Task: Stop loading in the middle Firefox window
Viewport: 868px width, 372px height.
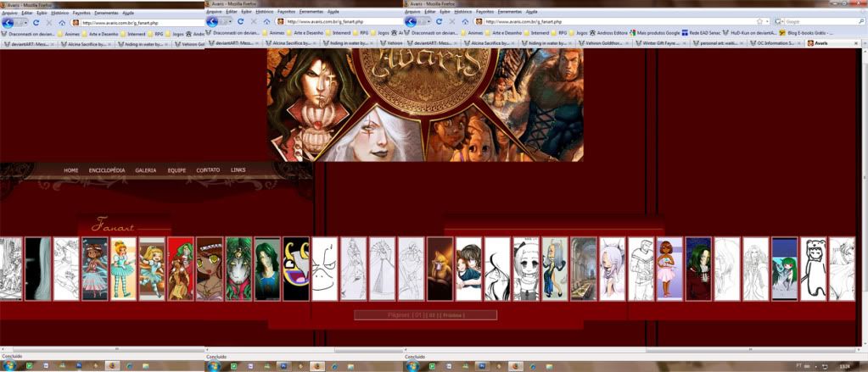Action: (254, 22)
